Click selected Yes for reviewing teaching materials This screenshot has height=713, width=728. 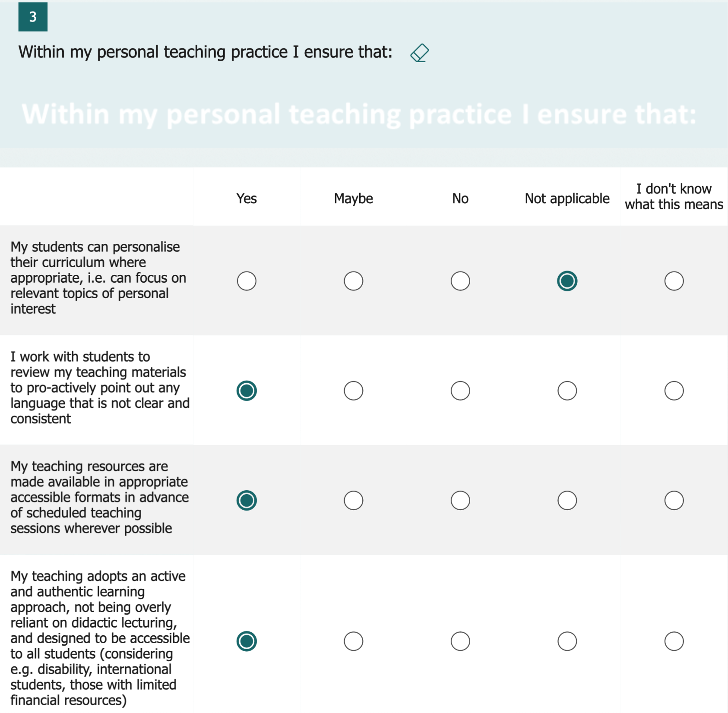click(x=247, y=391)
